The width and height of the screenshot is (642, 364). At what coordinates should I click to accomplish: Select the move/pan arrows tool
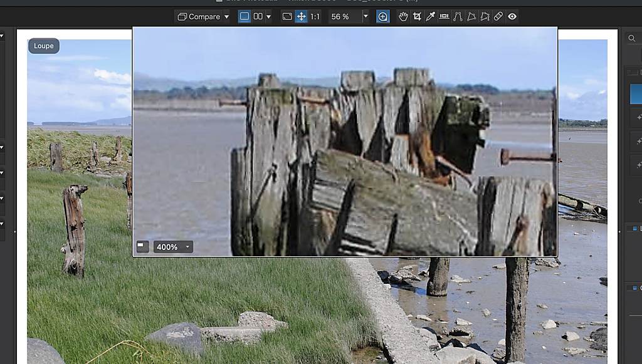click(x=301, y=17)
